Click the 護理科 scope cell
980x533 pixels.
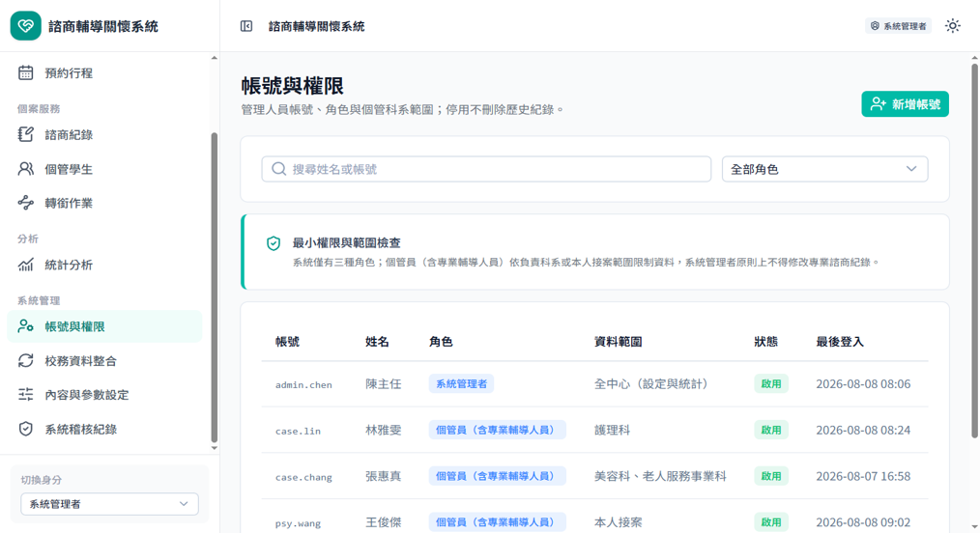click(612, 430)
